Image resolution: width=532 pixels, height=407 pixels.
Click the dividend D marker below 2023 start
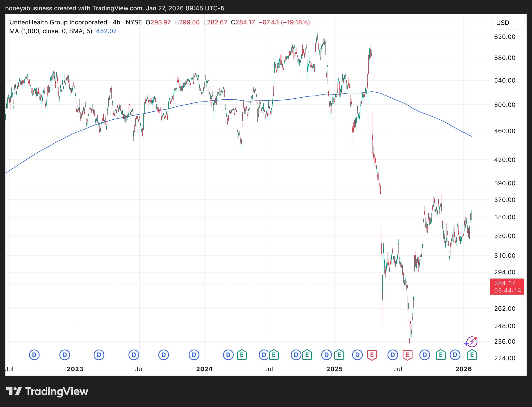(x=65, y=355)
